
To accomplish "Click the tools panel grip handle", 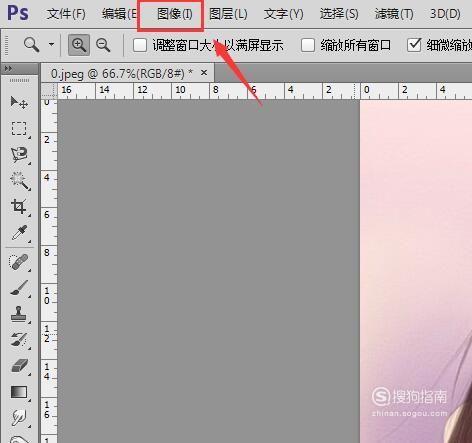I will pyautogui.click(x=19, y=80).
